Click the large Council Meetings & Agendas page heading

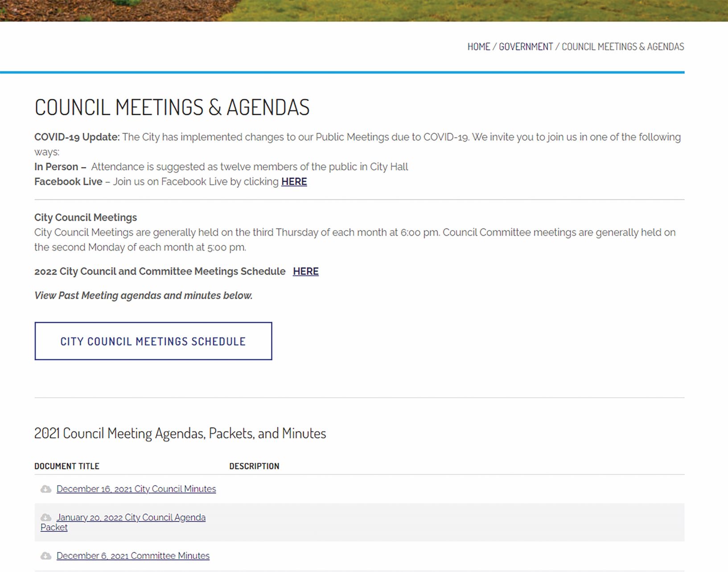(172, 107)
